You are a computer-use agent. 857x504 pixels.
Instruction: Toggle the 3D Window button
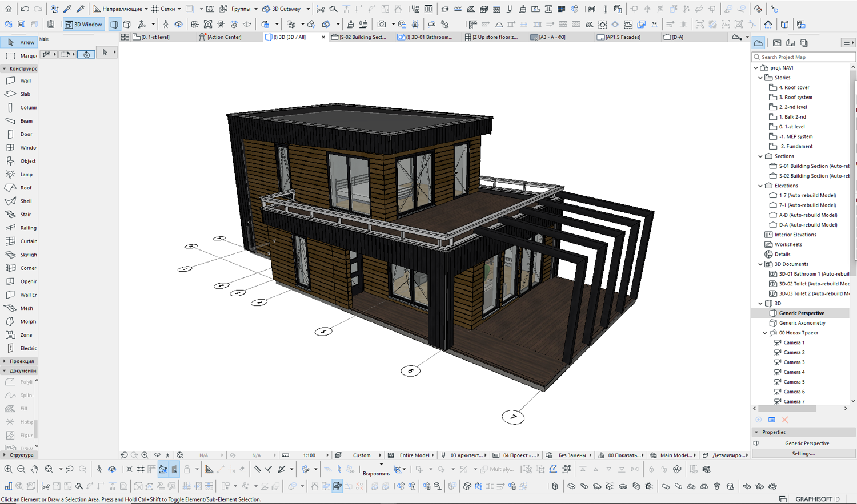83,25
